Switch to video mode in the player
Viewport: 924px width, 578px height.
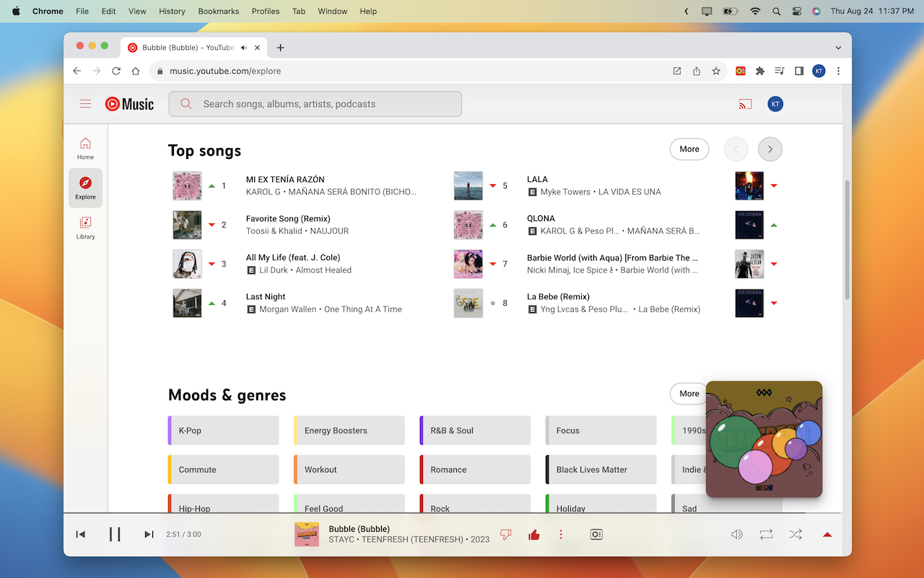tap(596, 534)
